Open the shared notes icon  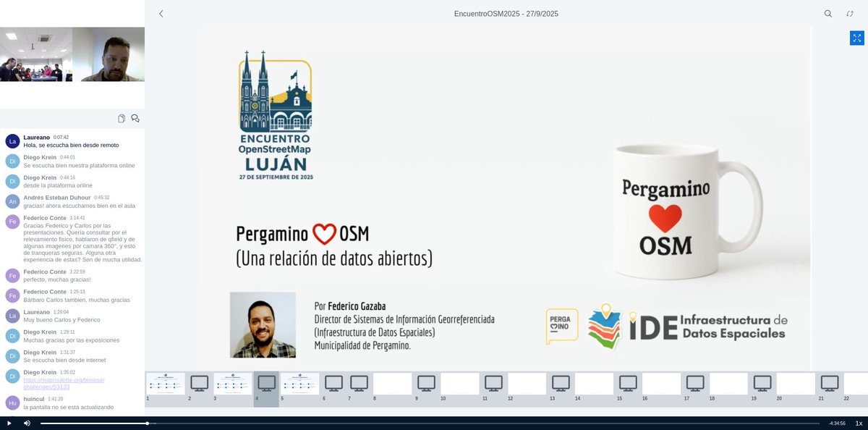(122, 119)
